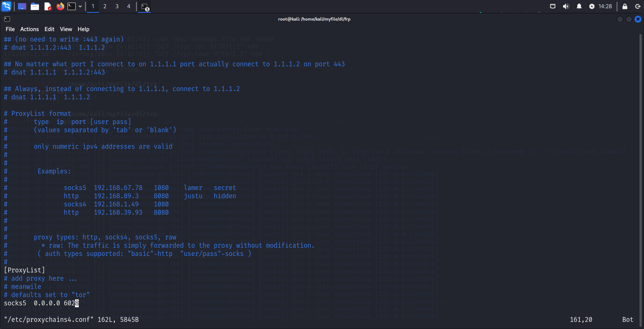644x329 pixels.
Task: Open terminal emulator launcher in panel
Action: tap(72, 6)
